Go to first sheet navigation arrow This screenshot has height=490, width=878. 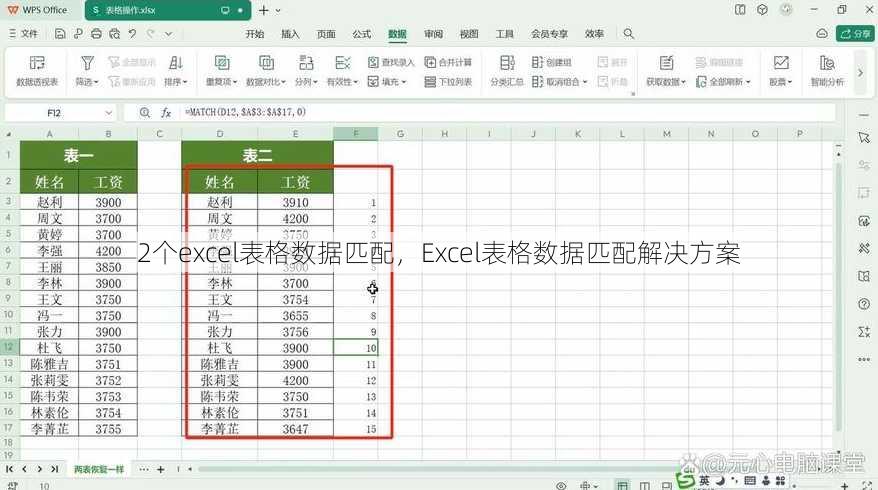(10, 469)
